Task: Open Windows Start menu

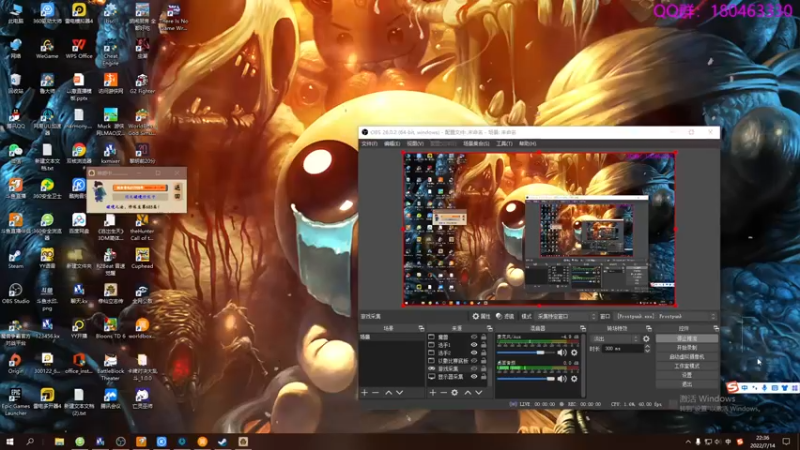Action: pyautogui.click(x=10, y=441)
